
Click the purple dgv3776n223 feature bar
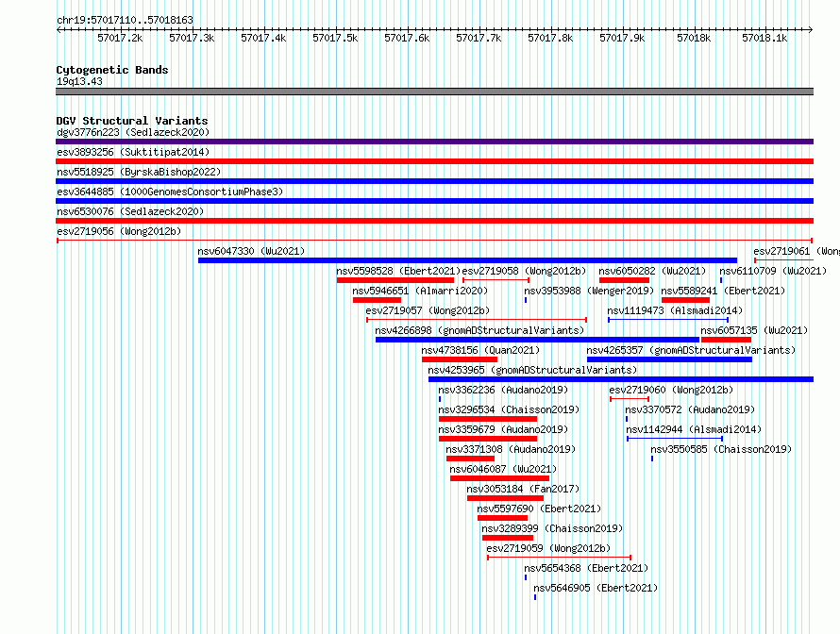tap(434, 142)
